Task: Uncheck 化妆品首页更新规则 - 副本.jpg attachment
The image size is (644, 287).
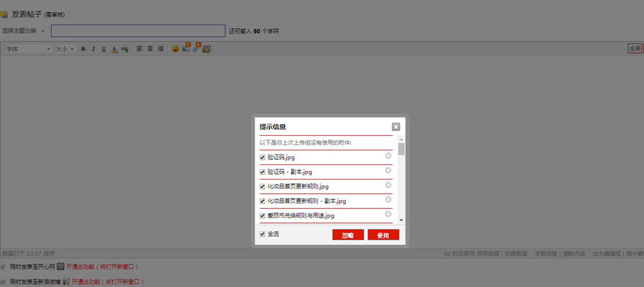Action: [x=262, y=201]
